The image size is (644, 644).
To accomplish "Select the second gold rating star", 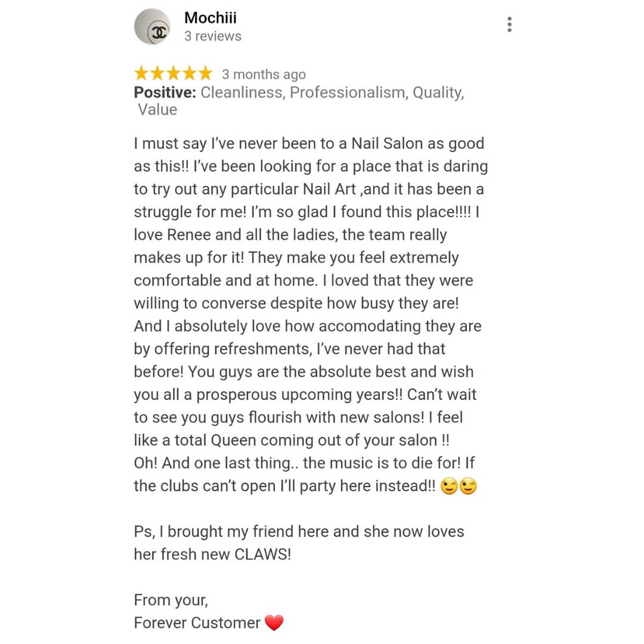I will click(x=157, y=73).
